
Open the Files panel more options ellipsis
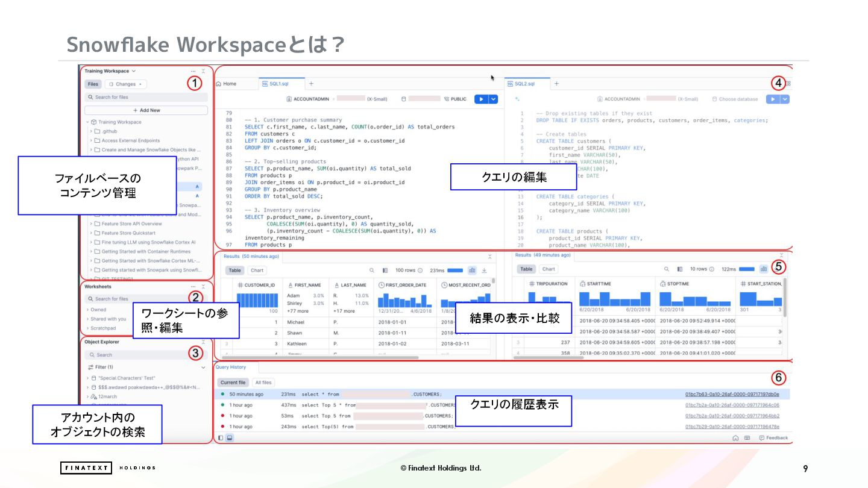click(193, 71)
